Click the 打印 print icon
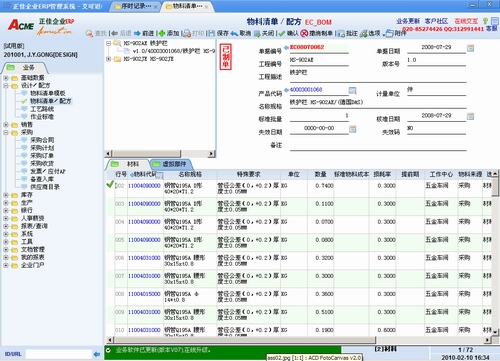 [x=187, y=33]
